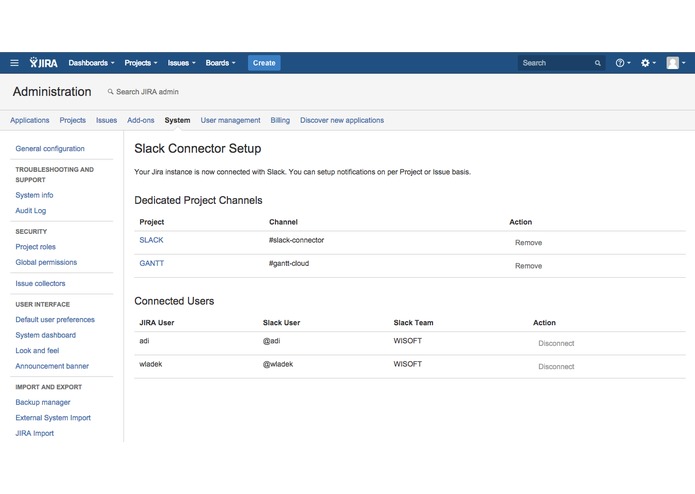Open Discover new applications tab
Viewport: 695px width, 494px height.
point(342,120)
